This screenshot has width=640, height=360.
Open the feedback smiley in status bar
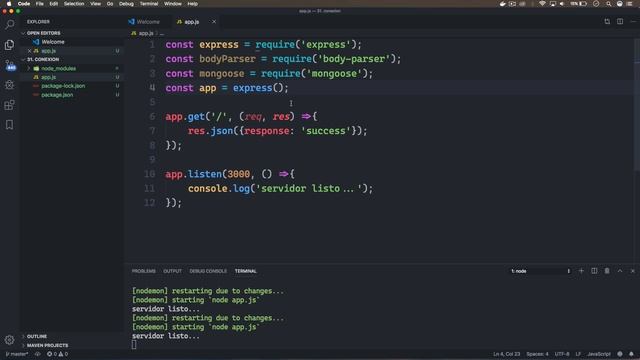click(620, 354)
